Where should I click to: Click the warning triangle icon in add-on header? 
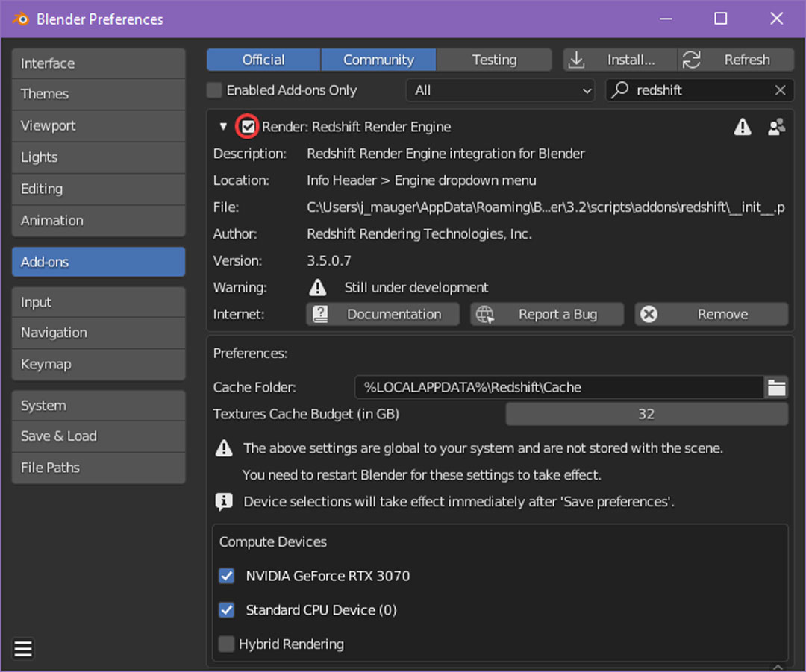click(x=742, y=127)
